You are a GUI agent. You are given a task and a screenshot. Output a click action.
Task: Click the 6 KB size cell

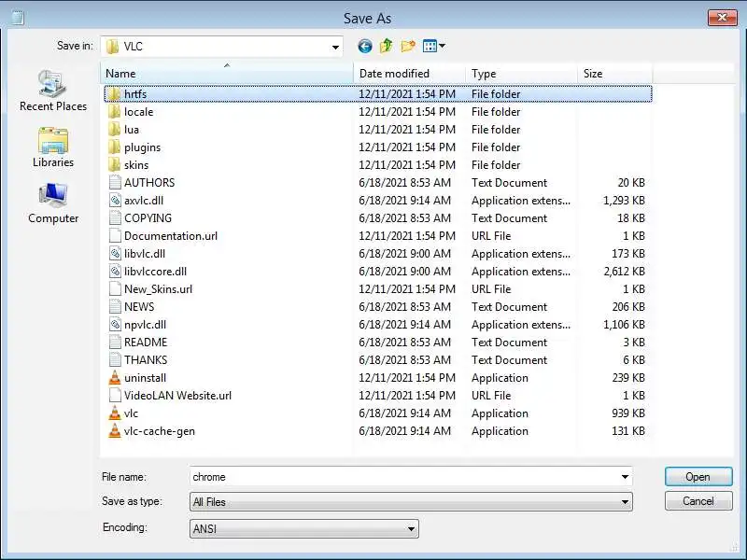(634, 360)
